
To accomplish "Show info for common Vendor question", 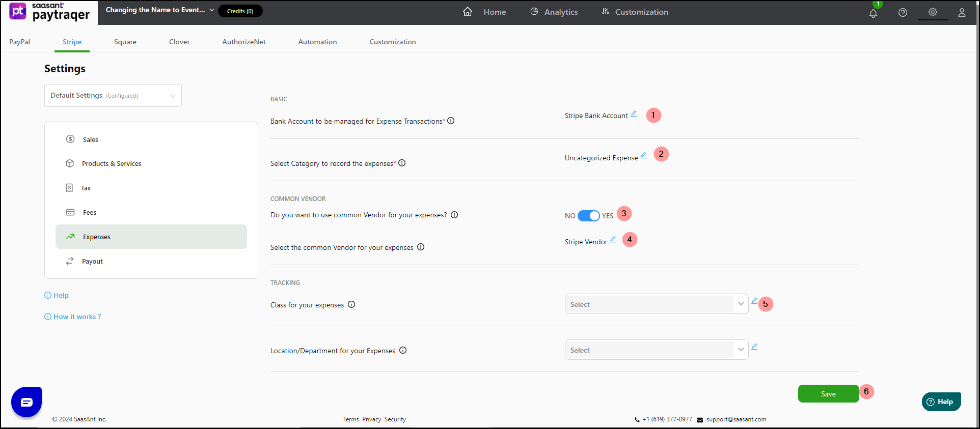I will point(454,215).
